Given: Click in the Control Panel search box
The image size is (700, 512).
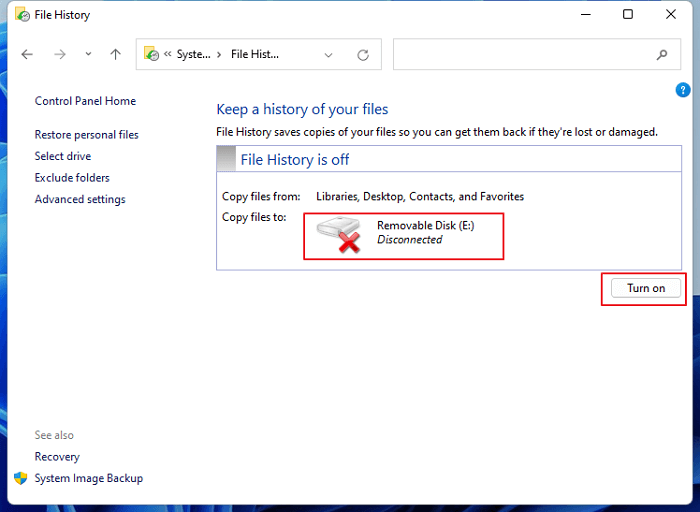Looking at the screenshot, I should point(520,55).
